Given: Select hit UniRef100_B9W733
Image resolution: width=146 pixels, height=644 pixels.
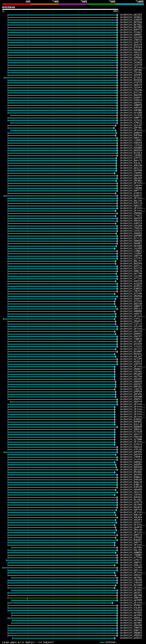Looking at the screenshot, I should click(131, 630).
